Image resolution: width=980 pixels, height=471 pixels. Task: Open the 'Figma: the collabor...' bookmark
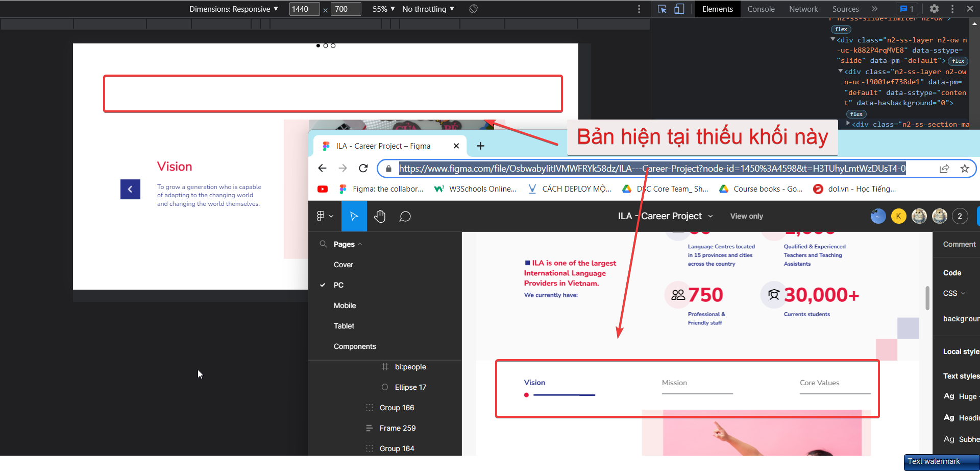(x=381, y=189)
